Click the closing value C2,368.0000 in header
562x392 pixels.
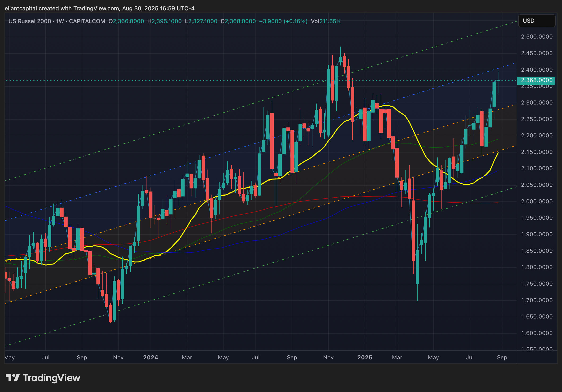(238, 21)
